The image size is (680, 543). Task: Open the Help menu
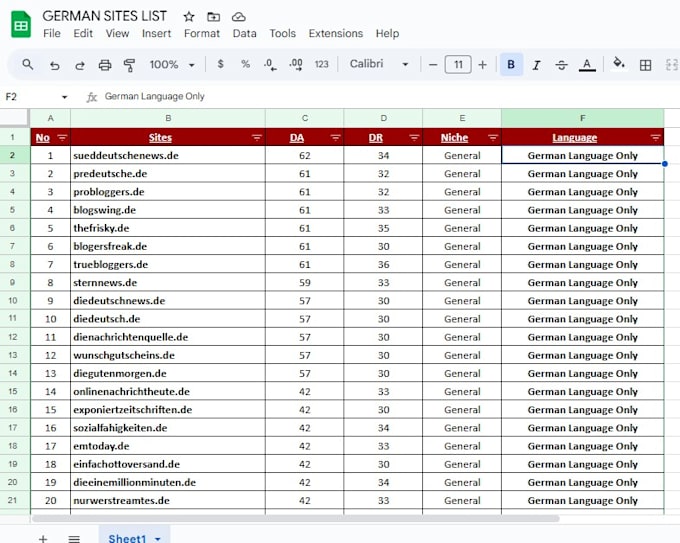coord(387,33)
